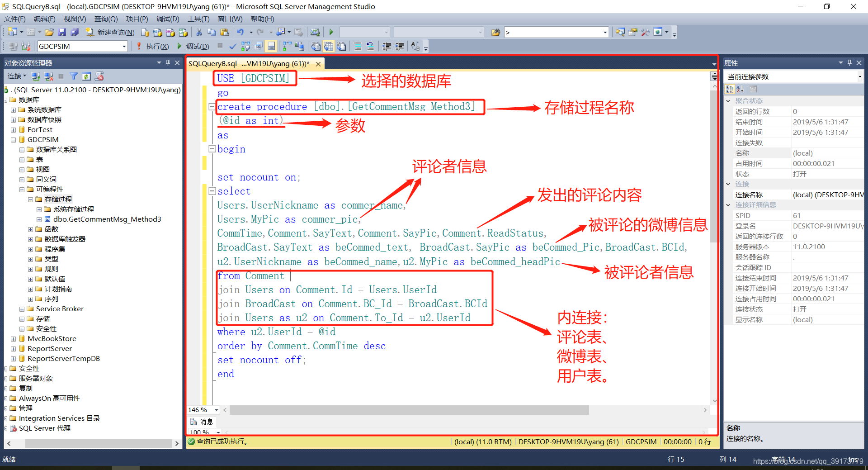Click the Parse query checkmark icon
The image size is (868, 470).
(233, 46)
